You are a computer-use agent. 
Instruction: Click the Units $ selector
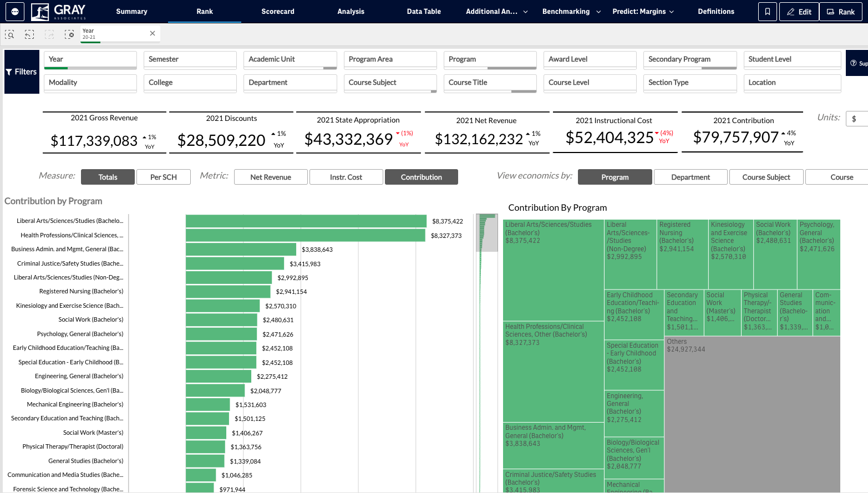(857, 119)
